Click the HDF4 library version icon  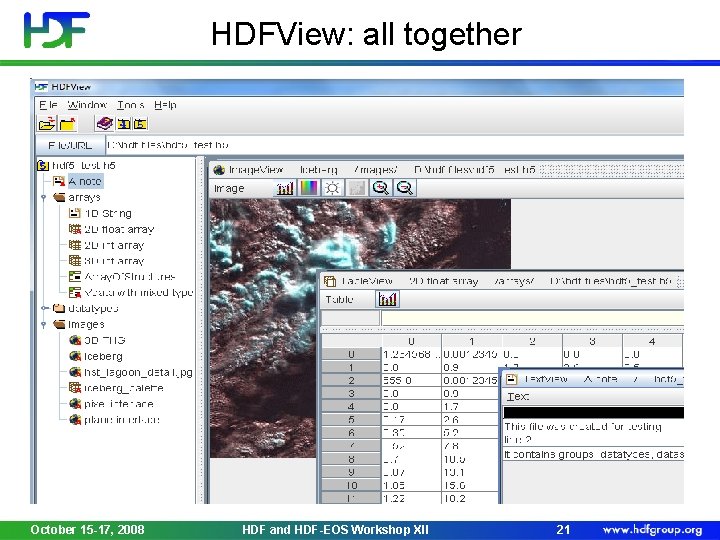click(123, 124)
